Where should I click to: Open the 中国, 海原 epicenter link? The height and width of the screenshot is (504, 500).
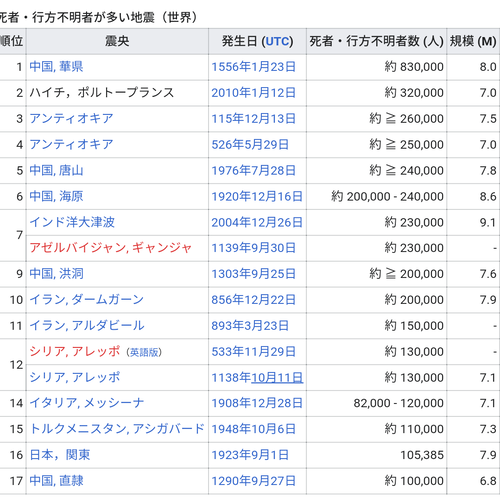click(56, 196)
